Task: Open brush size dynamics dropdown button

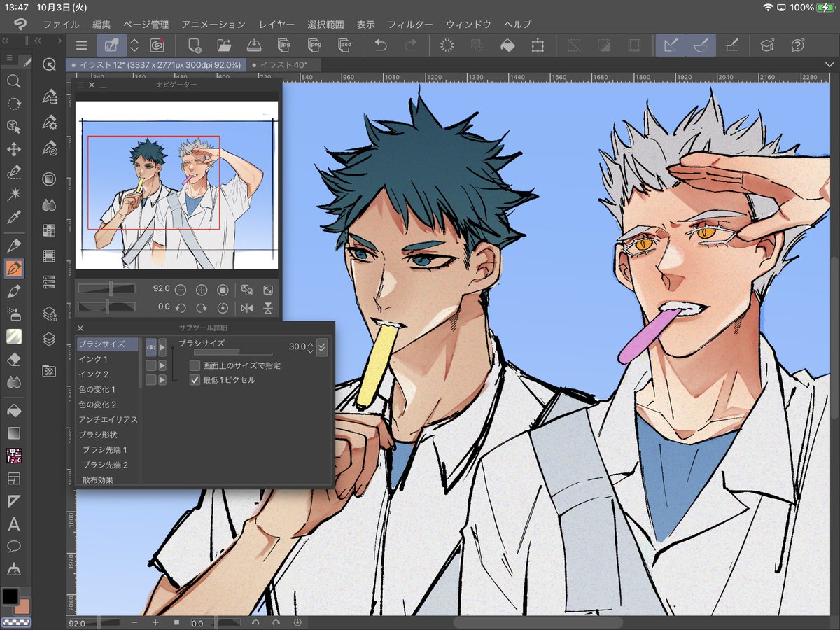Action: click(x=322, y=346)
